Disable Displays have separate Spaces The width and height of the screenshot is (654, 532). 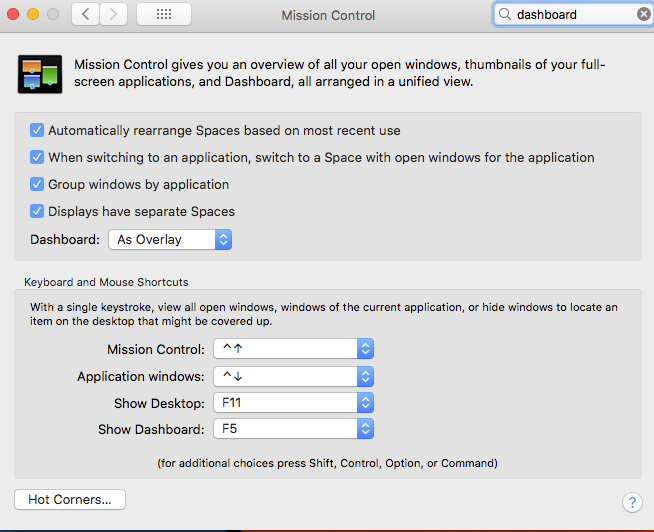37,212
